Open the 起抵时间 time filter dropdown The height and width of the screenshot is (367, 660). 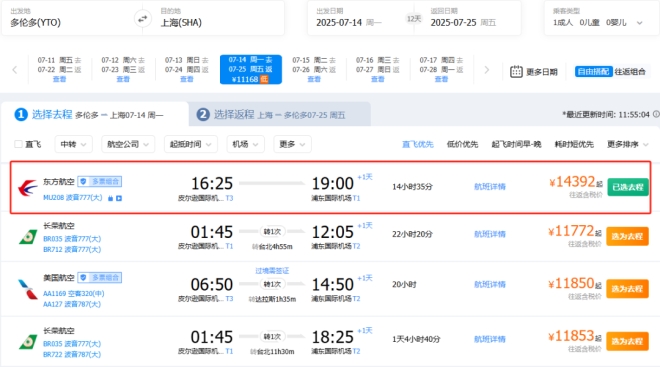(x=191, y=144)
